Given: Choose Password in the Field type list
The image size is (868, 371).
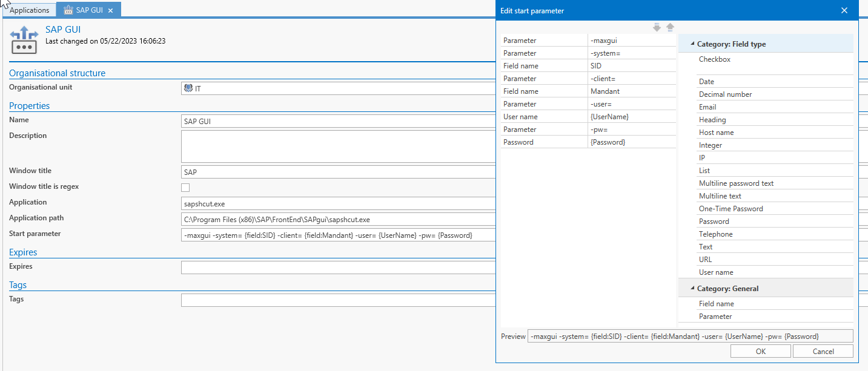Looking at the screenshot, I should (775, 222).
